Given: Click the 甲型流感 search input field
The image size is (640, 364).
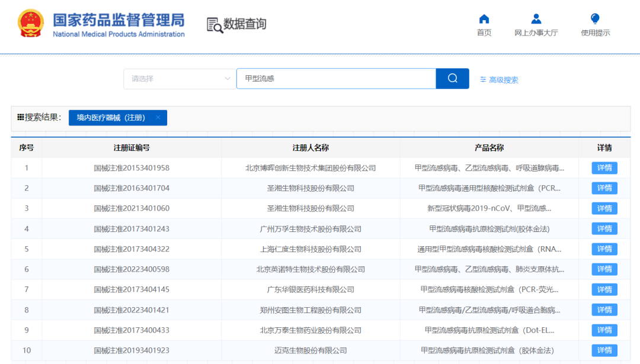Looking at the screenshot, I should click(x=335, y=79).
